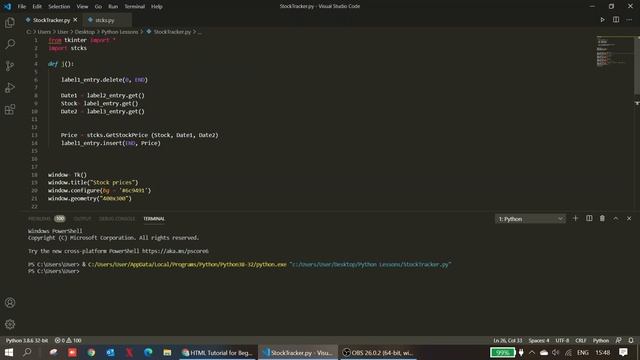This screenshot has height=360, width=640.
Task: Switch to OBS 26.0.2 window in taskbar
Action: (x=378, y=352)
